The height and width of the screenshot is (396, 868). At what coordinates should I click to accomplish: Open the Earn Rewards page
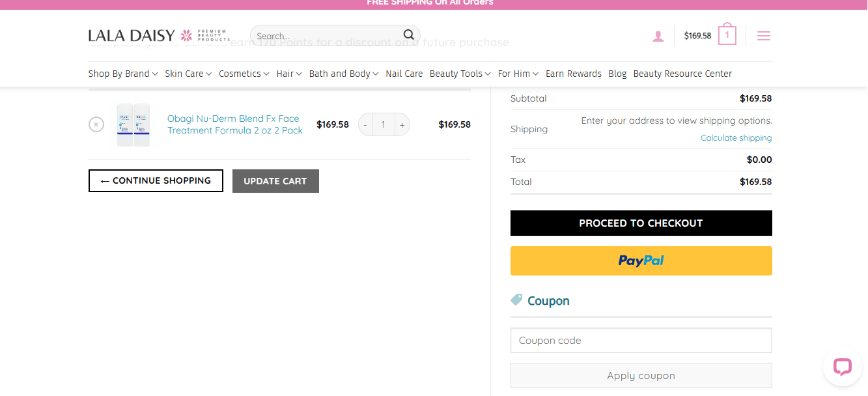coord(574,74)
